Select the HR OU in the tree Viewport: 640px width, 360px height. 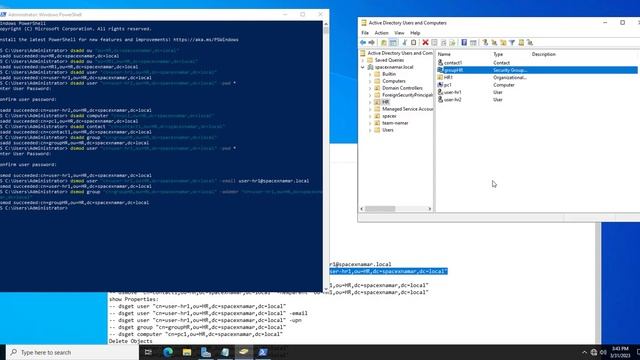[x=386, y=102]
